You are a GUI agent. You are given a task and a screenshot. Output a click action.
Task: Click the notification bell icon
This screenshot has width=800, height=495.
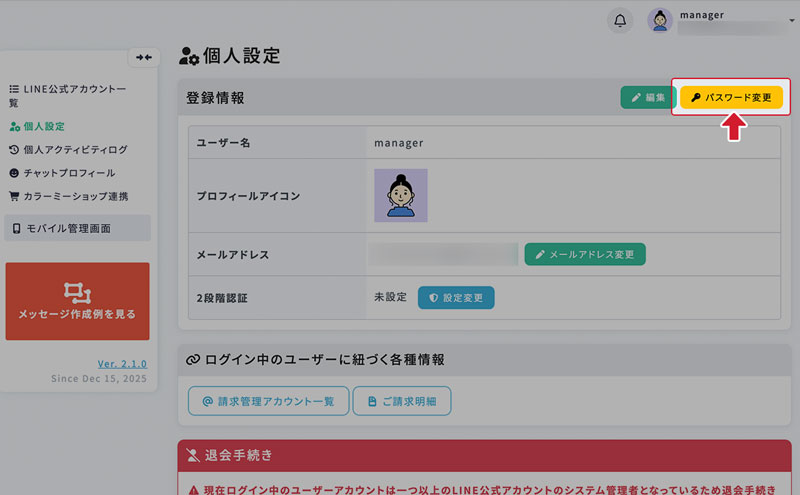tap(621, 21)
